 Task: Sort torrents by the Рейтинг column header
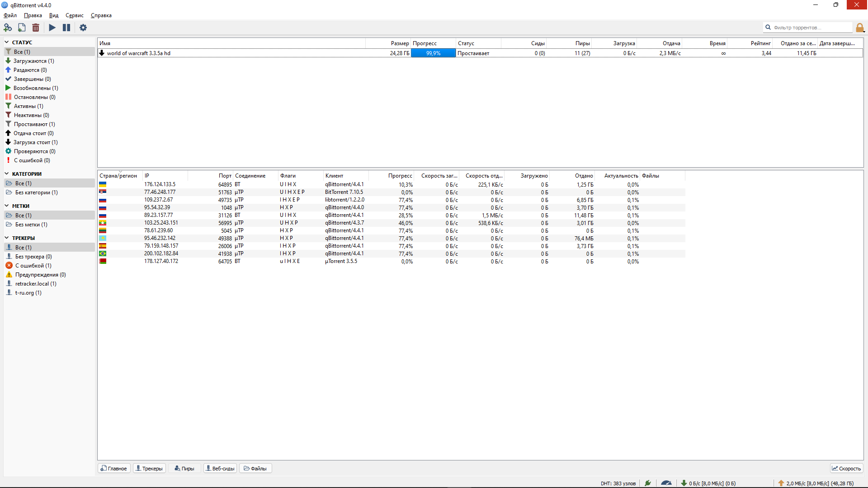click(750, 43)
